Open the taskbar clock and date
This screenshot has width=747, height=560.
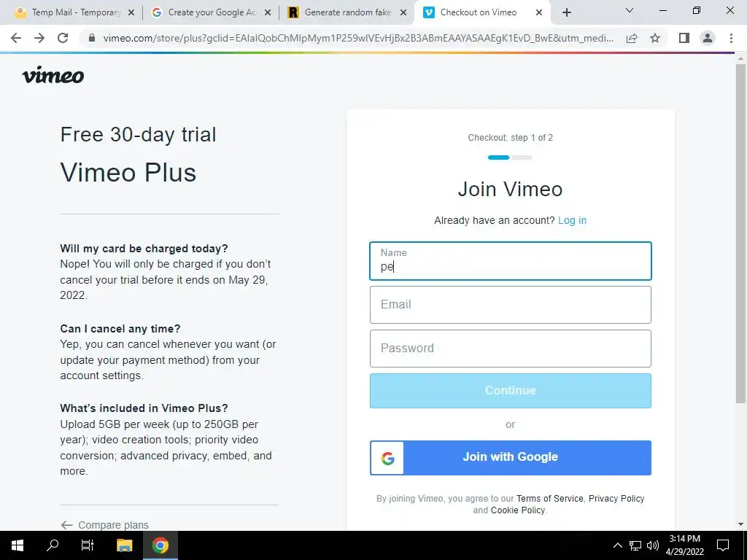coord(684,545)
